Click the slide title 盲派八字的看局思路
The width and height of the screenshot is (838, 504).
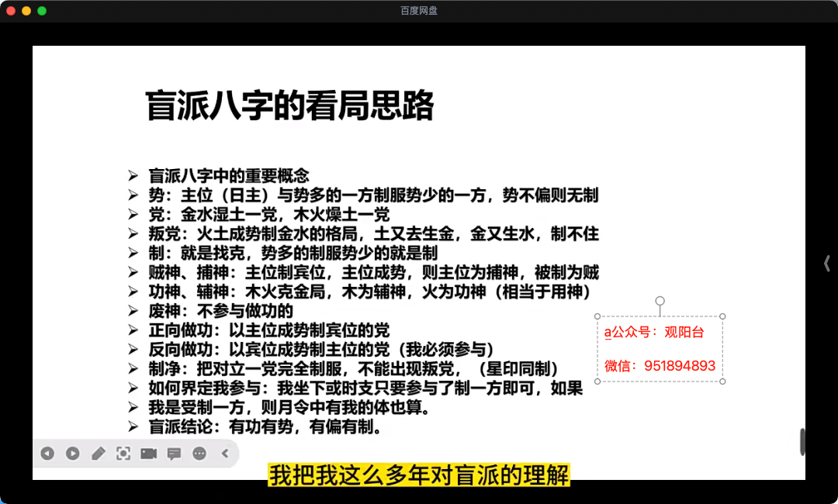tap(289, 105)
